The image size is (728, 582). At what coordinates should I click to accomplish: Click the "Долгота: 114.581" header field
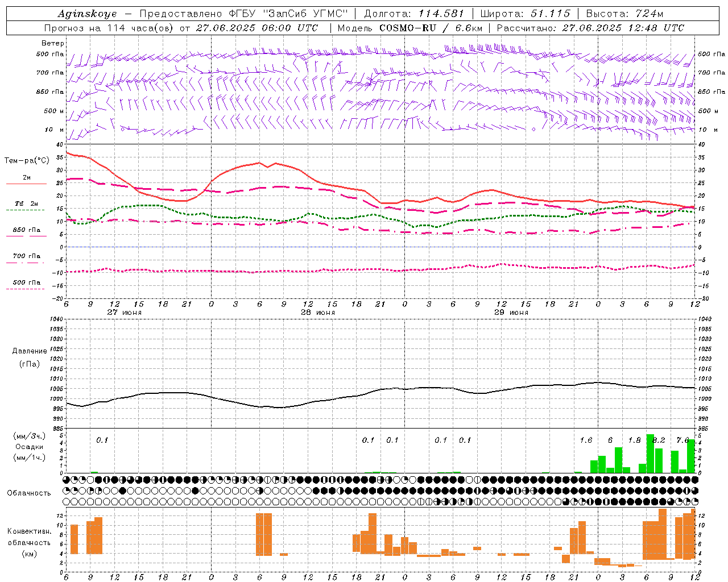[x=413, y=14]
